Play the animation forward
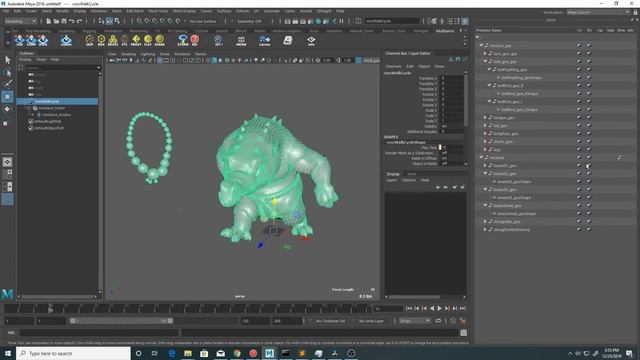This screenshot has height=360, width=640. 440,309
